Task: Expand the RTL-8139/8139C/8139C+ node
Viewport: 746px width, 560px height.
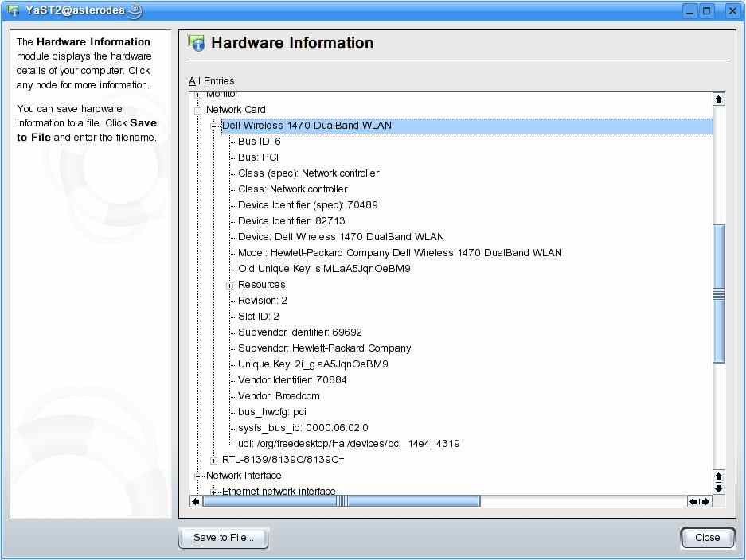Action: point(213,461)
